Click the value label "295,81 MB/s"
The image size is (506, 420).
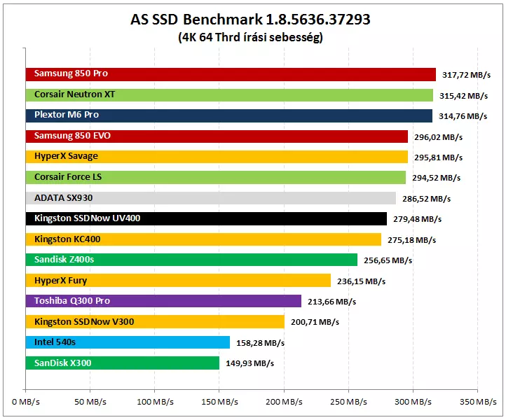tap(438, 157)
